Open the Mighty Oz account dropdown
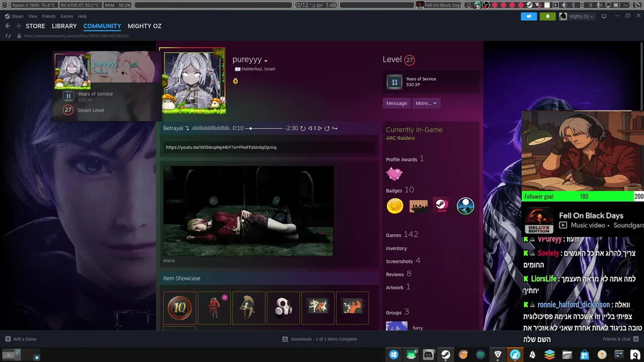This screenshot has width=644, height=362. pos(577,16)
